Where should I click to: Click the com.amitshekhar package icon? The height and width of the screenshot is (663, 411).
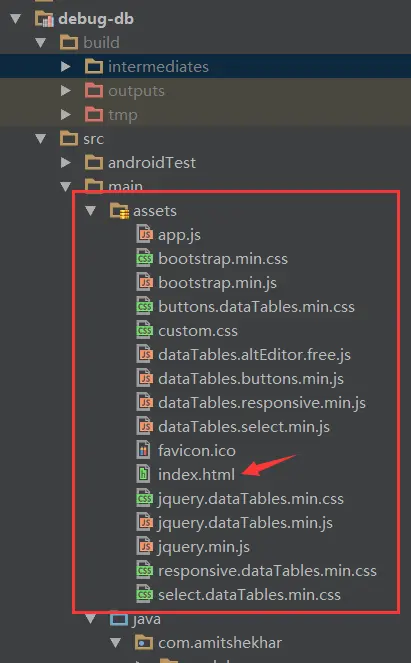(144, 643)
